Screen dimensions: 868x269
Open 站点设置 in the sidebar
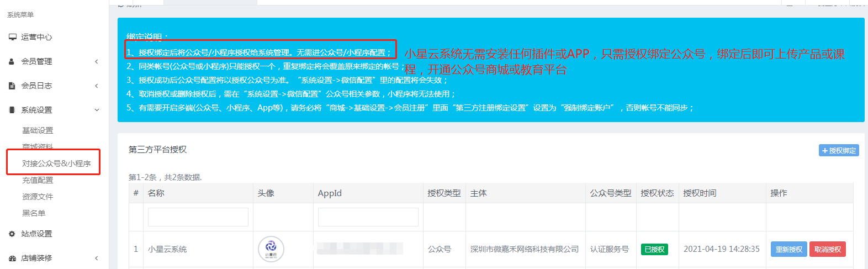coord(36,234)
